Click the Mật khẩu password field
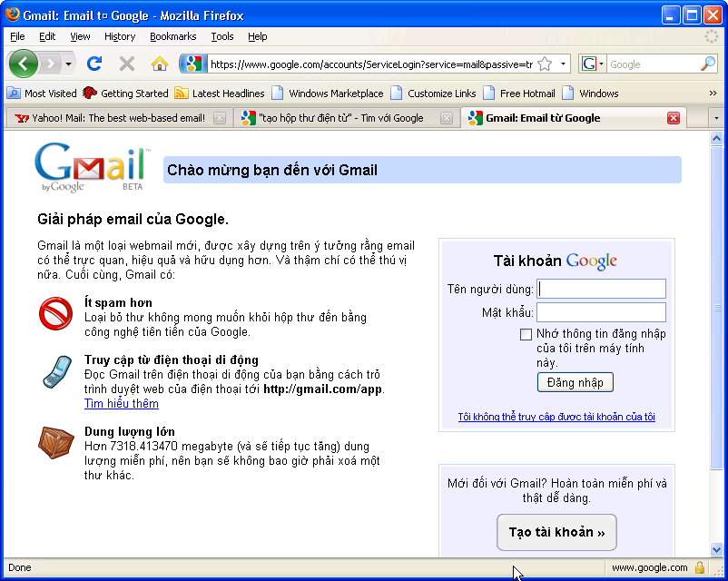The image size is (728, 581). [x=601, y=312]
